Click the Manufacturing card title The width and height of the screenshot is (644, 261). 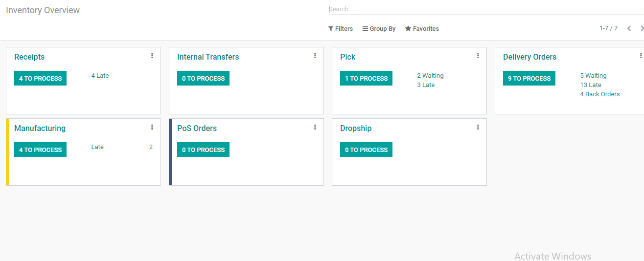coord(40,128)
